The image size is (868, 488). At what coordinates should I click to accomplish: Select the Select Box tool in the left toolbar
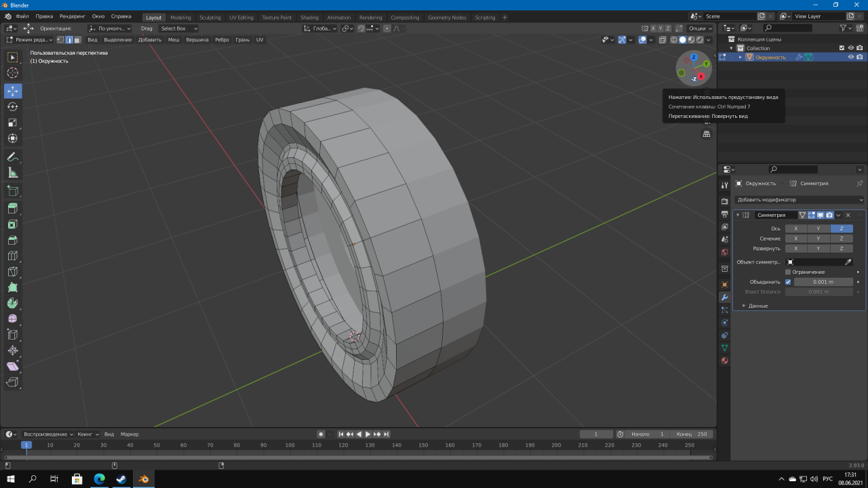(13, 57)
